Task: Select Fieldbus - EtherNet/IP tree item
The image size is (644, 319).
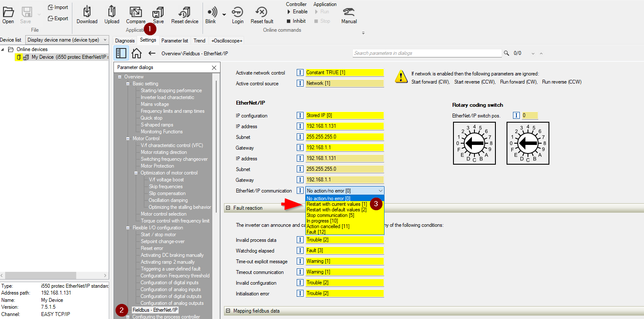Action: click(155, 310)
